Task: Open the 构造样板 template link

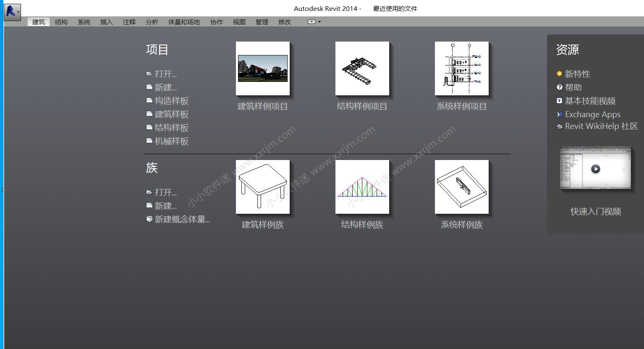Action: click(172, 101)
